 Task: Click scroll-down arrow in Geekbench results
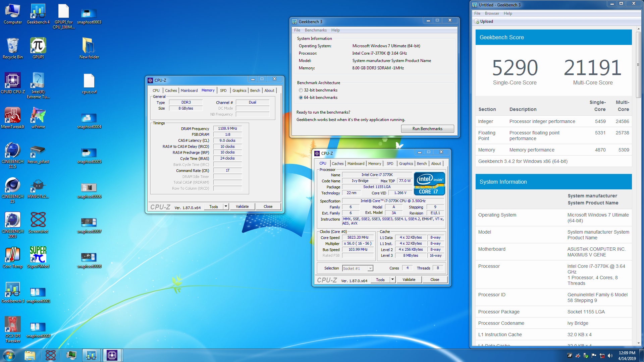[x=638, y=343]
